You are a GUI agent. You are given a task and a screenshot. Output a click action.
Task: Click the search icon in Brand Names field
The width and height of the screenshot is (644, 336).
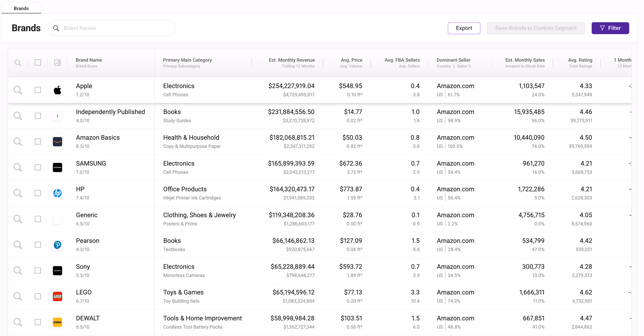click(x=56, y=28)
